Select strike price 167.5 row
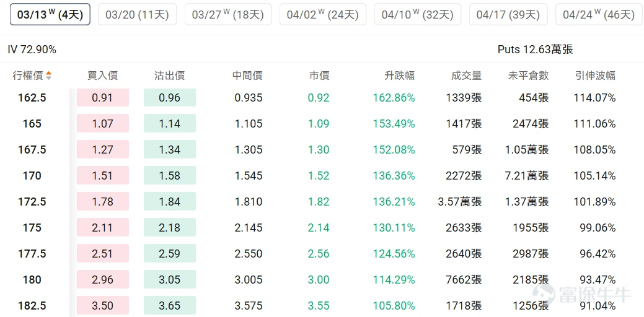 point(322,150)
